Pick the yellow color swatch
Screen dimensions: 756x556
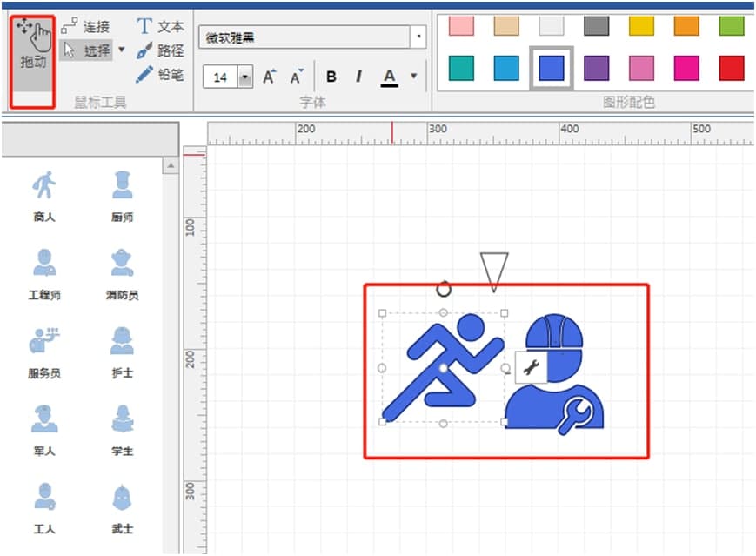(x=642, y=25)
